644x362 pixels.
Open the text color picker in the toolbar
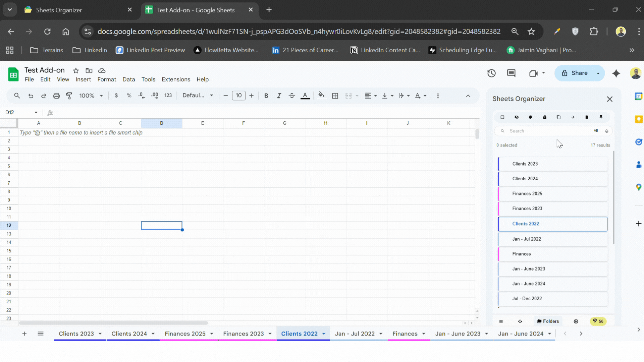coord(305,96)
